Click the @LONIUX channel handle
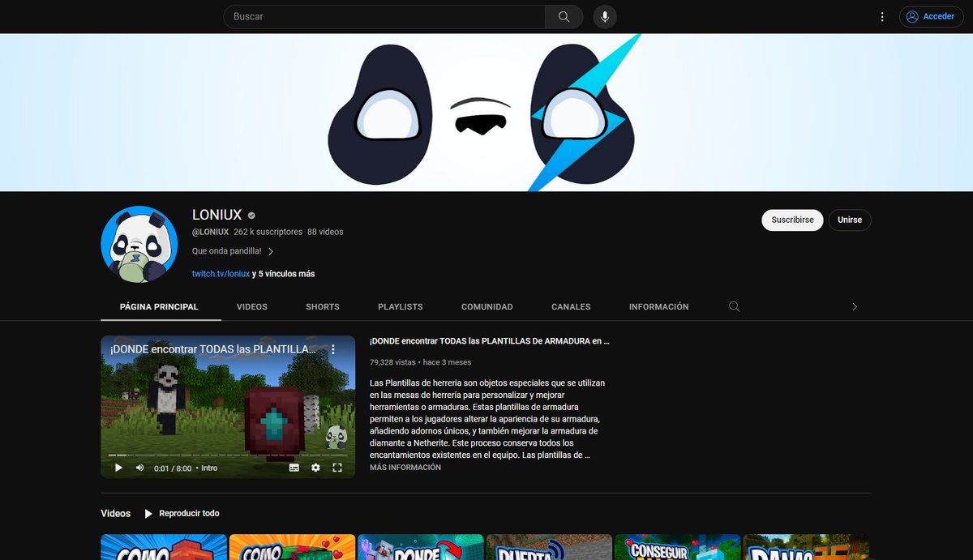This screenshot has width=973, height=560. pyautogui.click(x=210, y=232)
